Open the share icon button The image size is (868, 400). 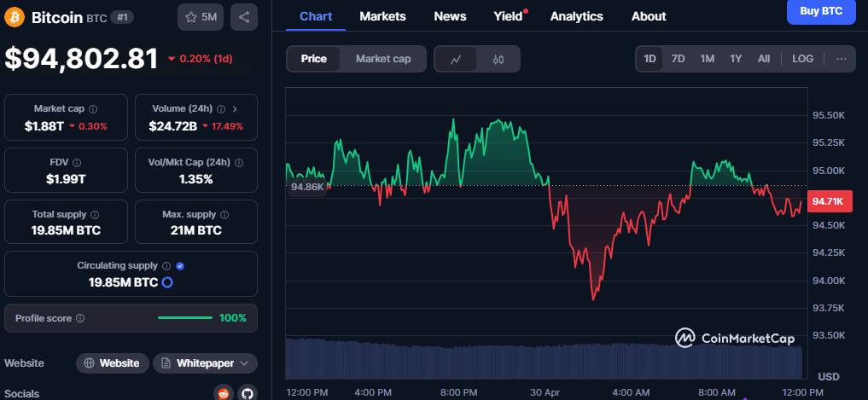click(243, 17)
